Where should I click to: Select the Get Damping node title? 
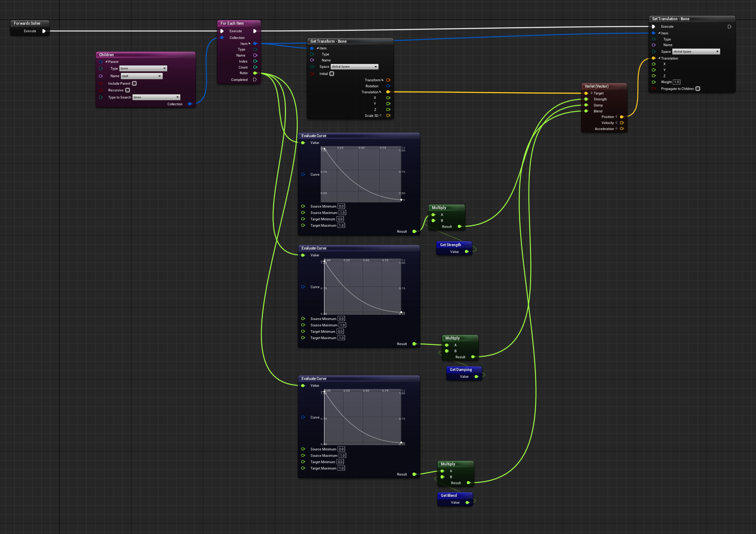460,369
